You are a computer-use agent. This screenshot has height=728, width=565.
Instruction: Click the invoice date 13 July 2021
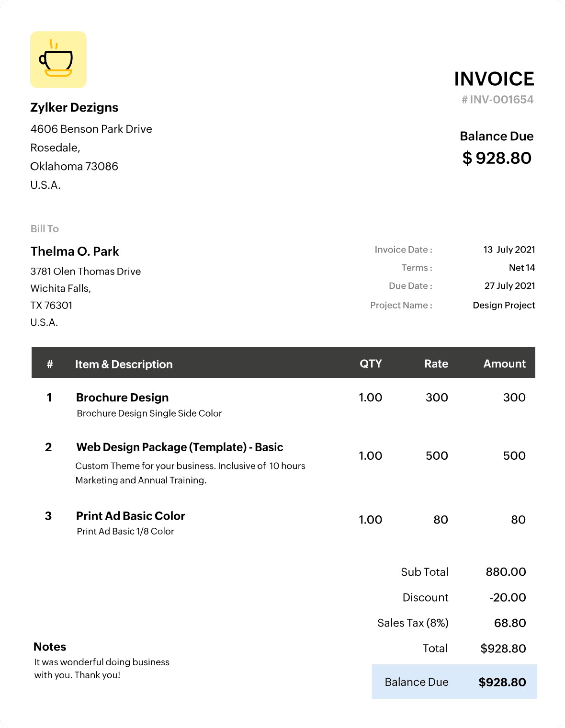tap(509, 250)
